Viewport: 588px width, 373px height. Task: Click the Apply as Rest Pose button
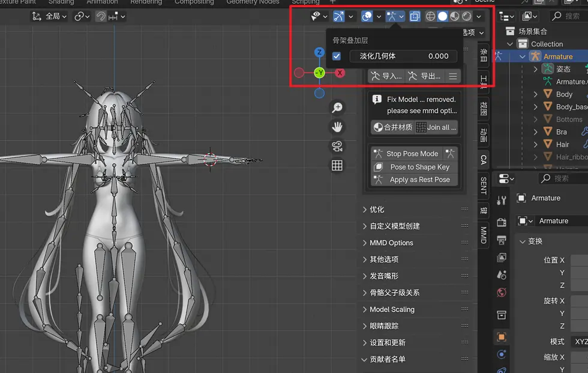tap(415, 180)
